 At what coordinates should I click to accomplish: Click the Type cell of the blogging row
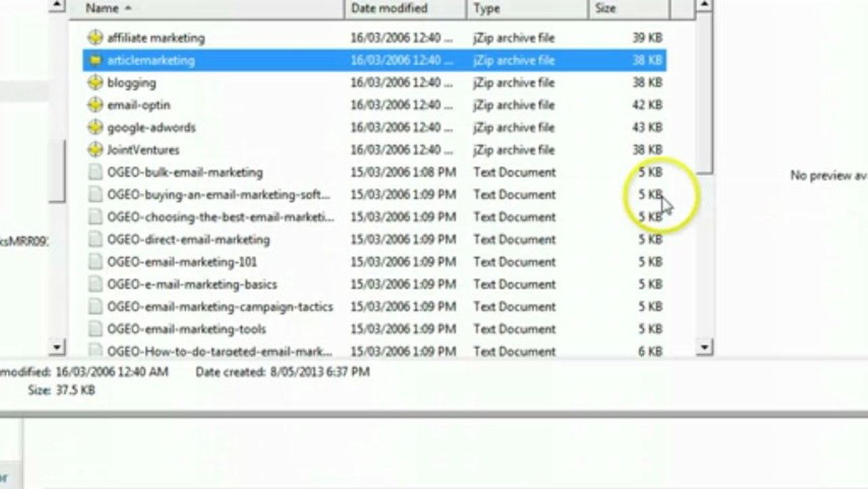click(514, 83)
